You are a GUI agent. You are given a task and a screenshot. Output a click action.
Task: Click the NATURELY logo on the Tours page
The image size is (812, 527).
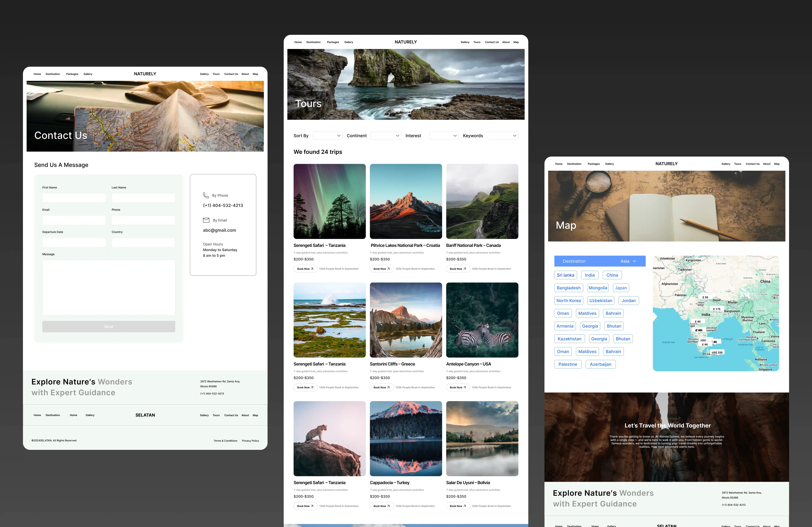click(x=406, y=42)
